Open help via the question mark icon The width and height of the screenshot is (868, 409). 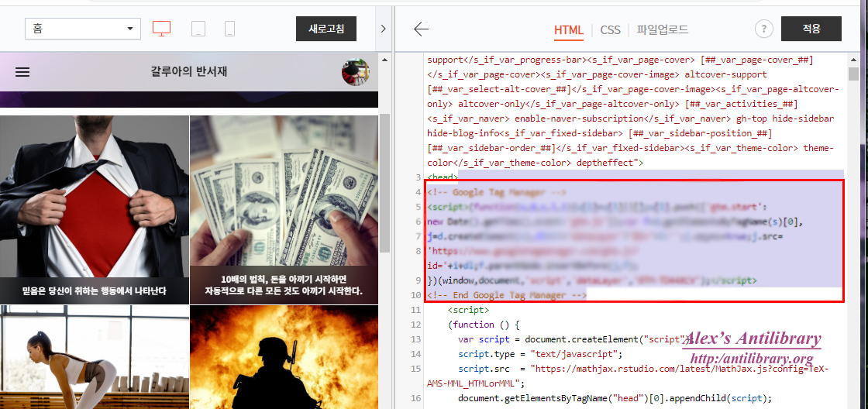click(764, 29)
